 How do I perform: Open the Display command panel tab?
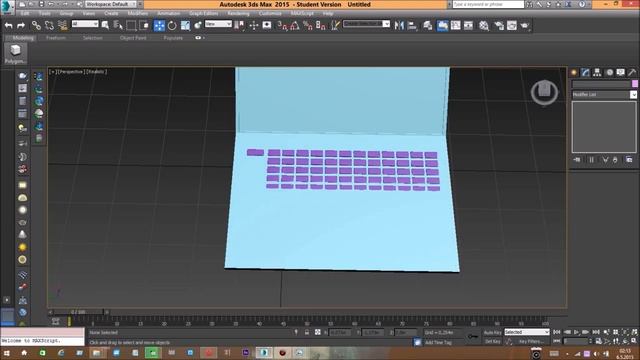620,72
